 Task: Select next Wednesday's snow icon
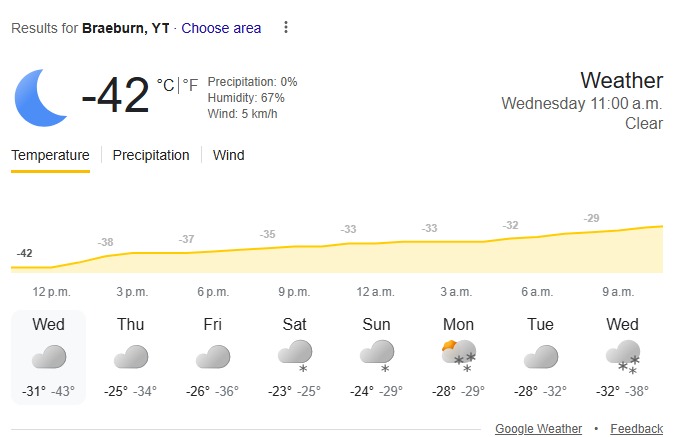click(622, 355)
